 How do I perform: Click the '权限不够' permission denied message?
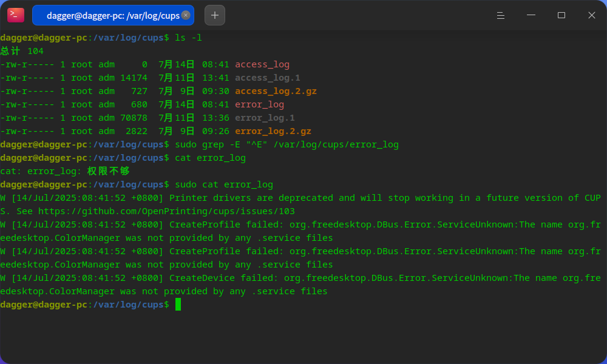point(109,171)
